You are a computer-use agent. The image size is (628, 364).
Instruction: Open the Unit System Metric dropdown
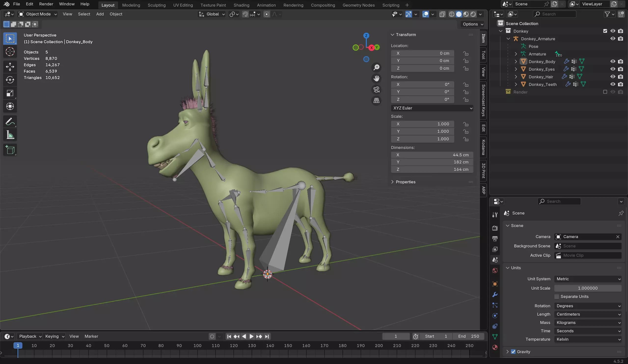588,279
